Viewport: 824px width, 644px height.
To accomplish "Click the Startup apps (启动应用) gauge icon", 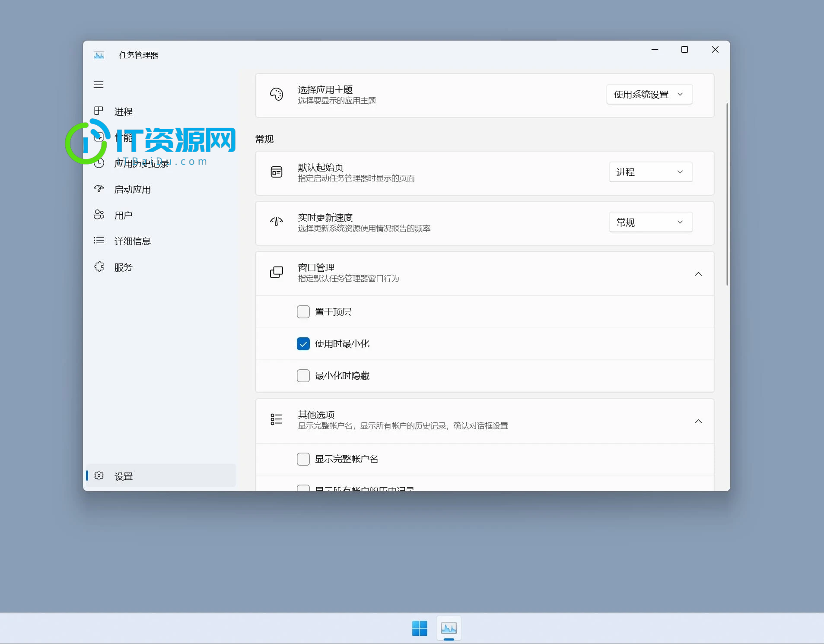I will [x=99, y=189].
